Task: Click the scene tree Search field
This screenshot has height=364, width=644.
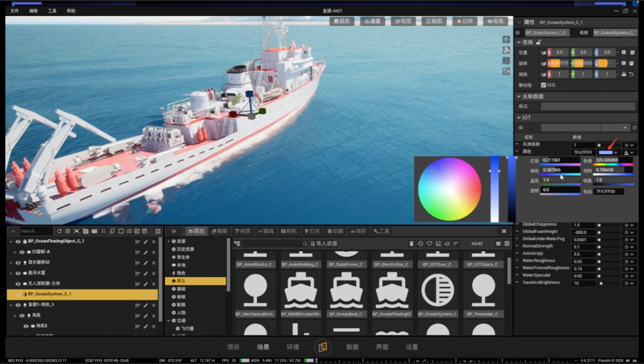Action: pos(36,231)
